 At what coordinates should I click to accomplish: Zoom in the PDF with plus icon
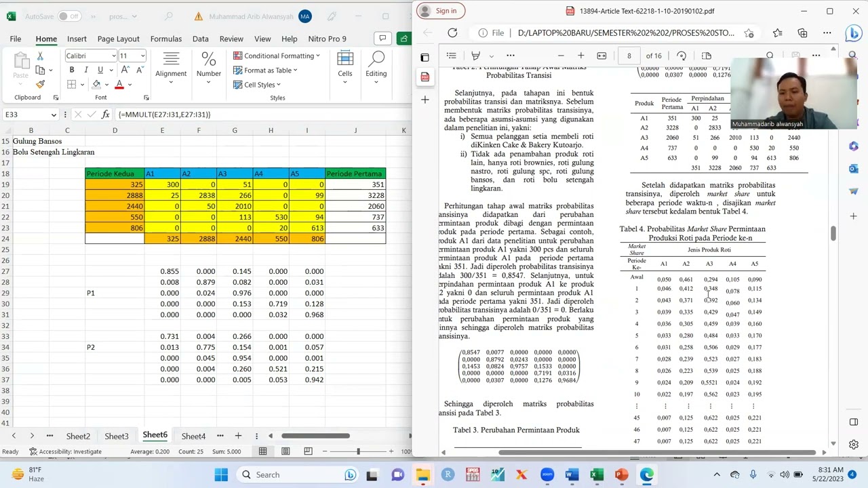[580, 56]
